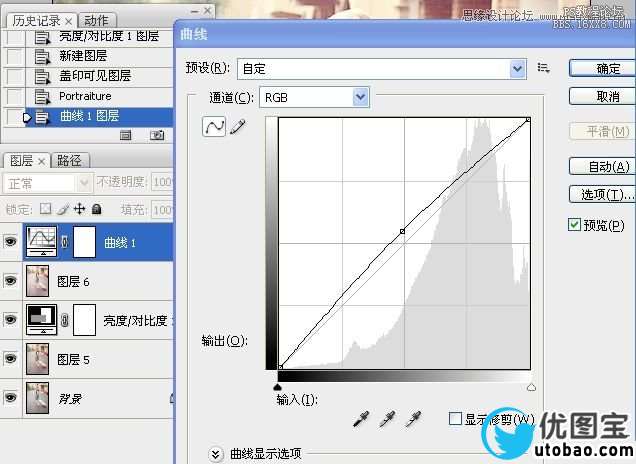636x464 pixels.
Task: Enable the 显示修剪 show clipping checkbox
Action: click(456, 419)
